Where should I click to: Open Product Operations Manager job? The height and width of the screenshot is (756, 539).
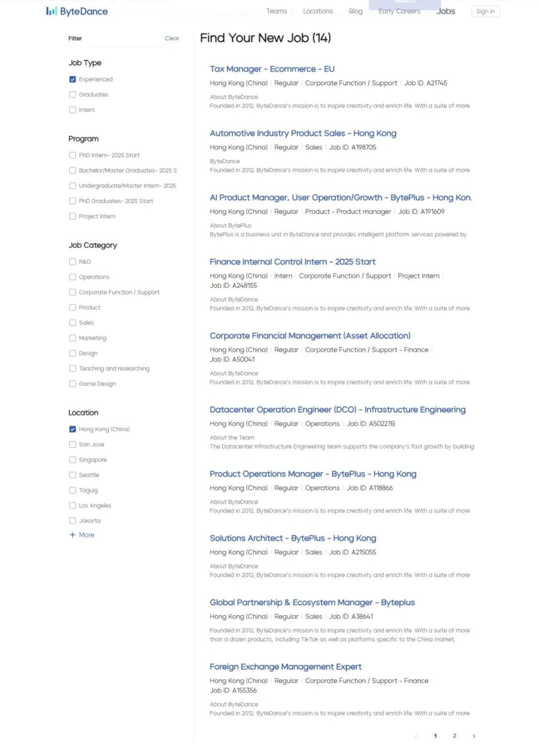313,474
